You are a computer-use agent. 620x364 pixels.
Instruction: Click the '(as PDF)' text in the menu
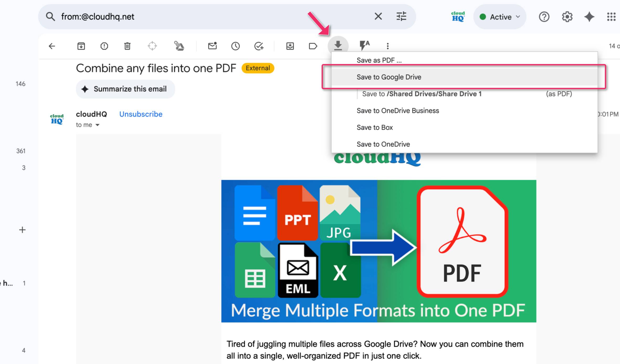(x=559, y=94)
